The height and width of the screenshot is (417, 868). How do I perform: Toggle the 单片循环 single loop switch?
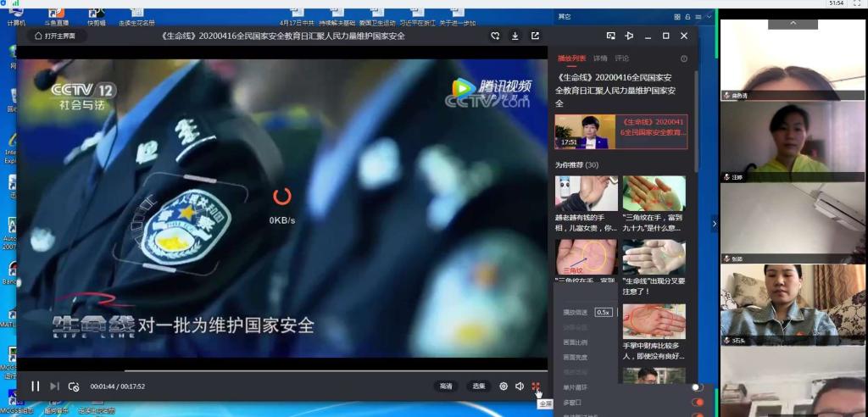pos(698,387)
